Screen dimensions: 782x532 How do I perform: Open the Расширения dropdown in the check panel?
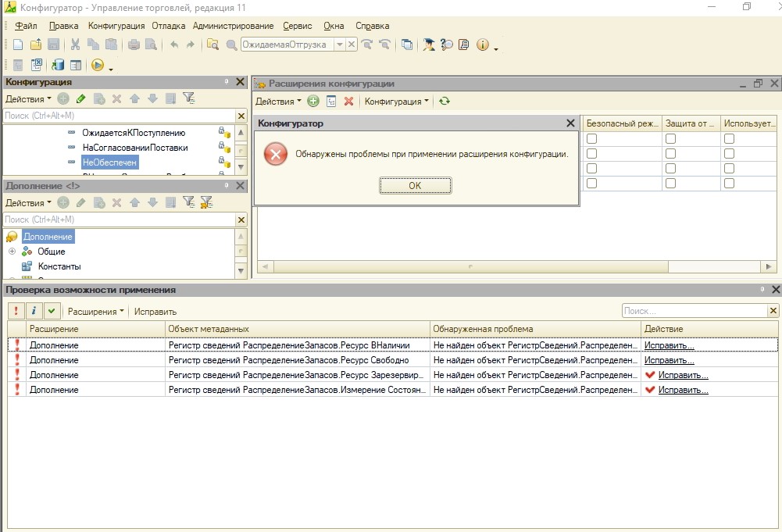point(96,311)
